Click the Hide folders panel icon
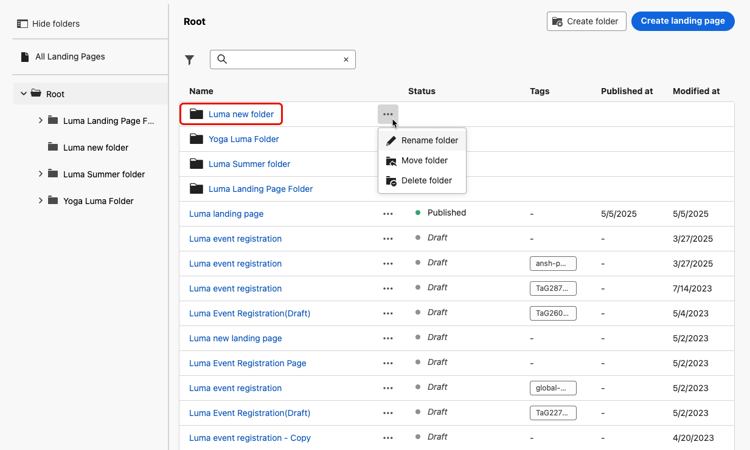 point(22,23)
